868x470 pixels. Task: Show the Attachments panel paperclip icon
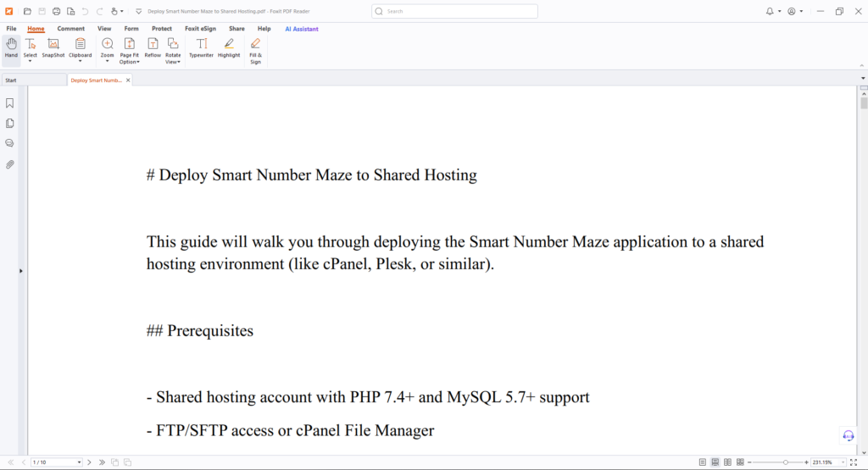10,164
